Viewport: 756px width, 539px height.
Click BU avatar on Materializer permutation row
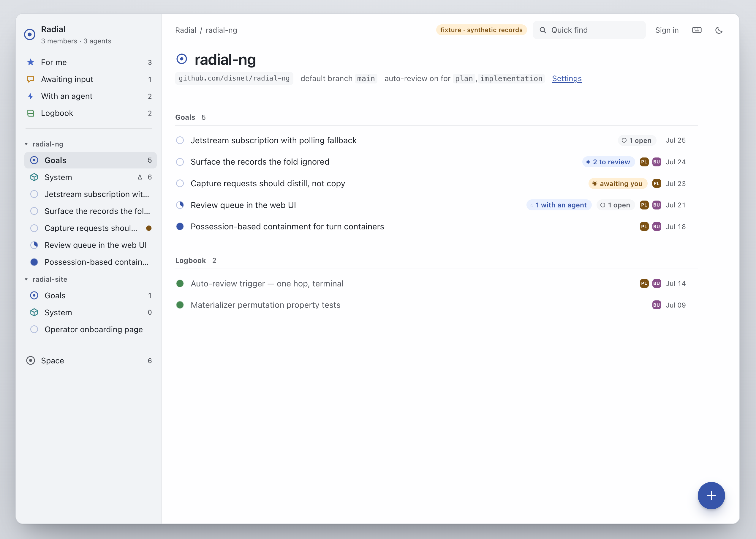657,305
